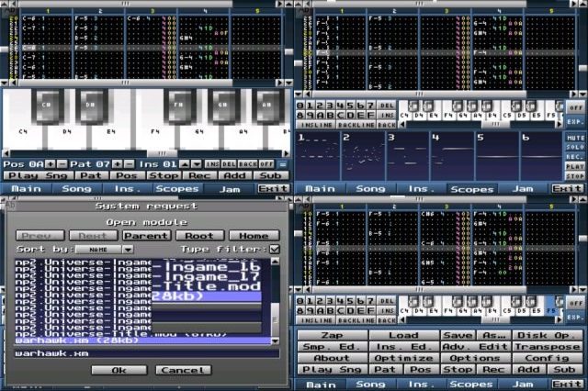Screen dimensions: 588x391
Task: Switch to the Jam tab in the top-left panel
Action: click(x=228, y=188)
